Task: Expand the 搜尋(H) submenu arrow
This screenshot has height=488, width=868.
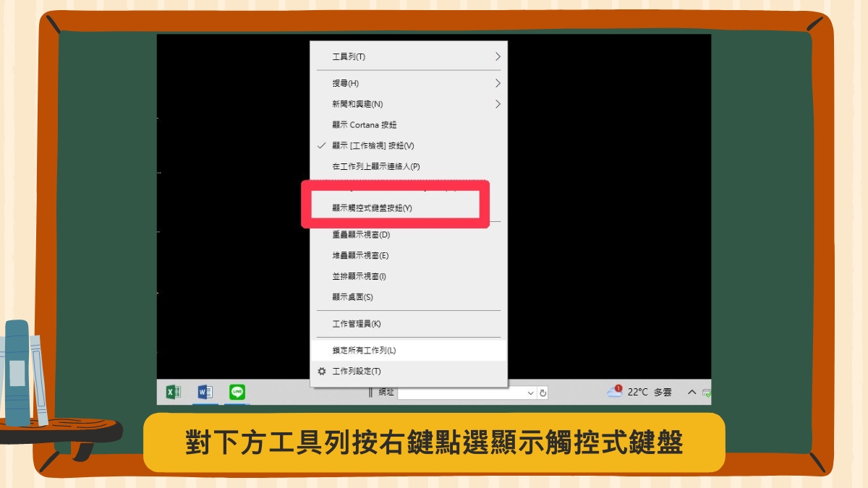Action: [498, 83]
